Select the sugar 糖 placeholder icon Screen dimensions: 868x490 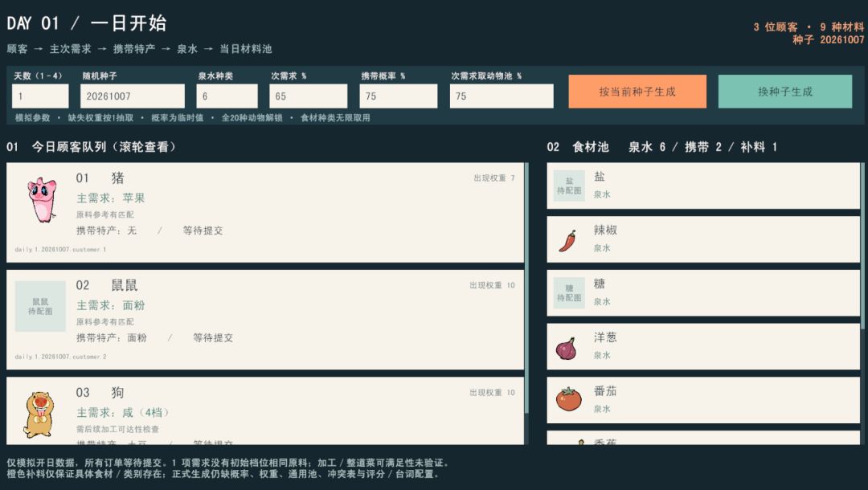click(569, 293)
